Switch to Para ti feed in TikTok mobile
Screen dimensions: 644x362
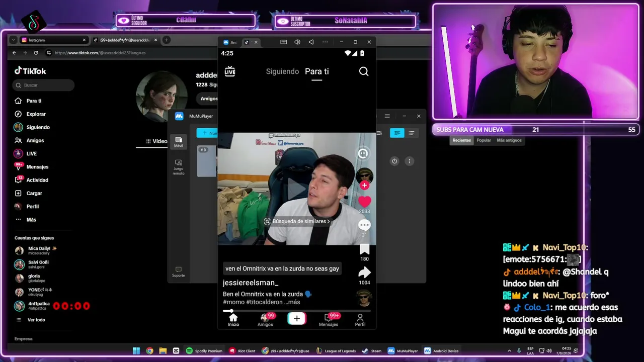[316, 71]
